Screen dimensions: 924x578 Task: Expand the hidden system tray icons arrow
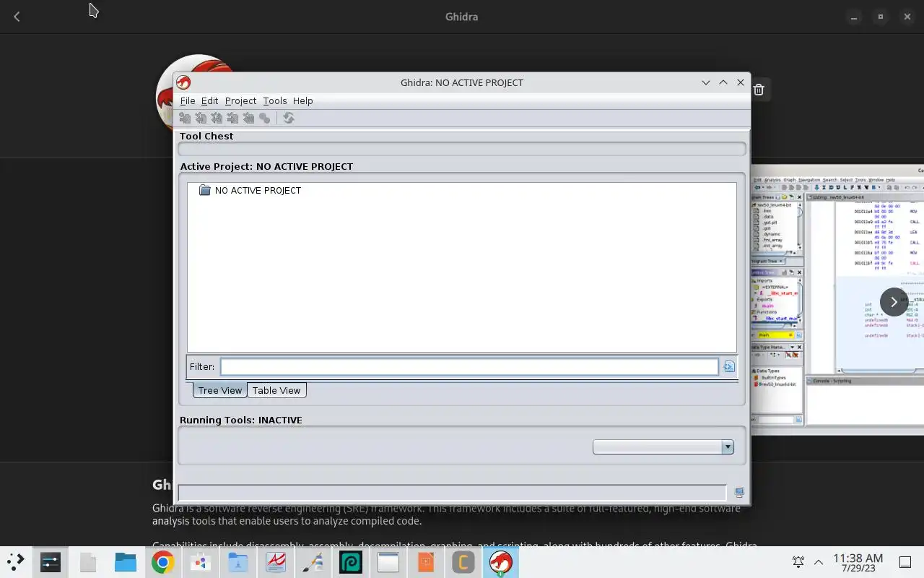[819, 562]
